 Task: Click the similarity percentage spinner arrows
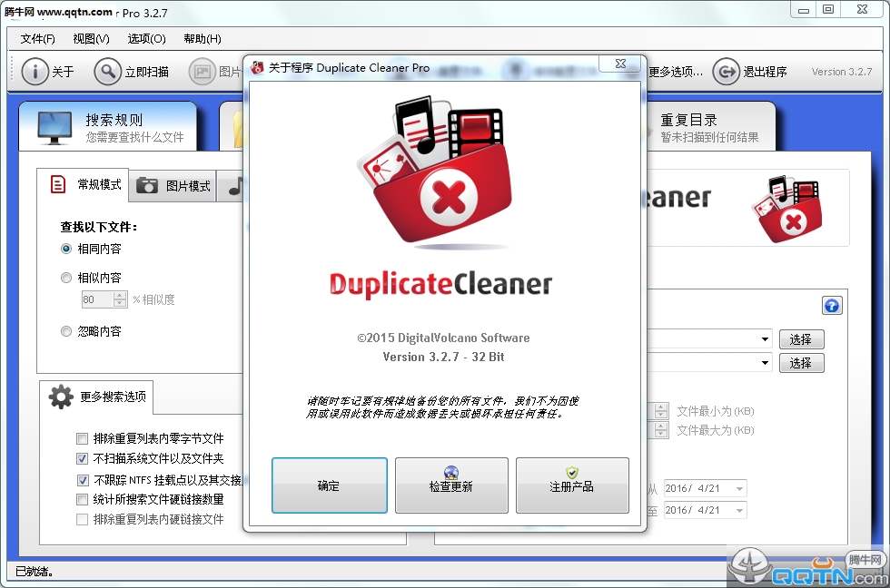[x=120, y=299]
